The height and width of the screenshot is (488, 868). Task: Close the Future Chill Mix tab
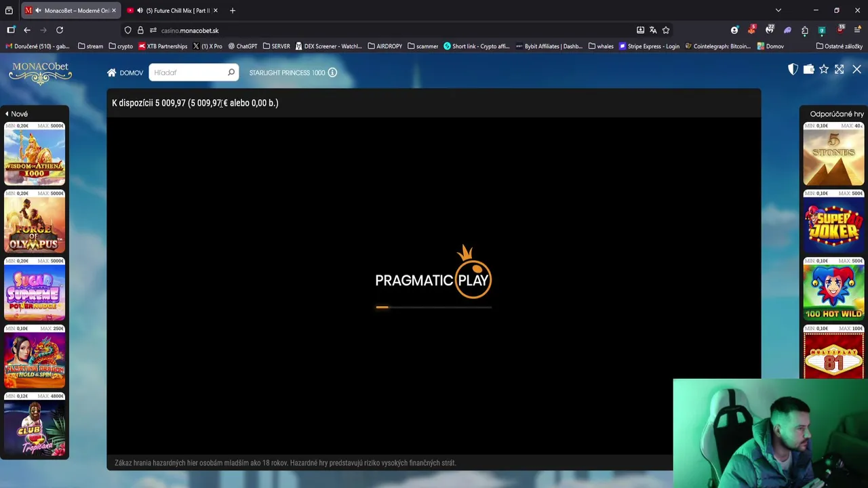pyautogui.click(x=216, y=10)
